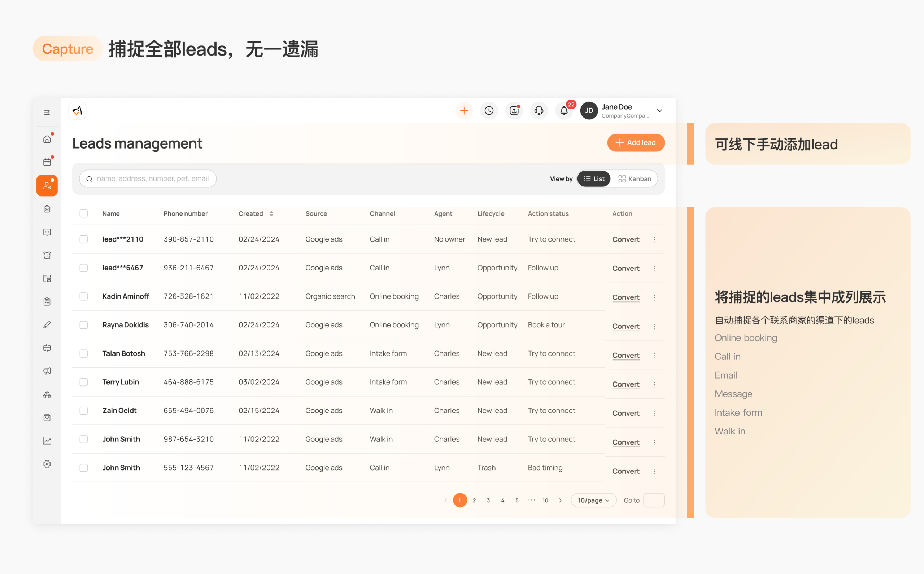Click Convert link for Zain Geidt
Viewport: 924px width, 574px height.
coord(626,413)
